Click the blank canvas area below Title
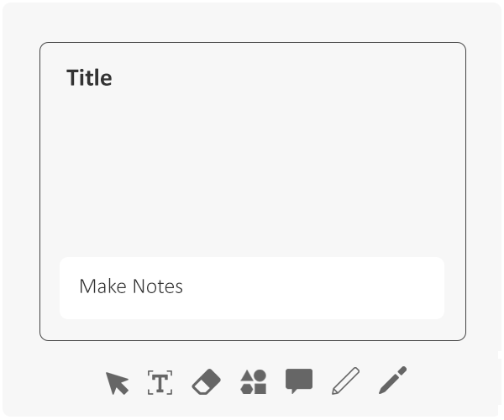 pyautogui.click(x=253, y=171)
